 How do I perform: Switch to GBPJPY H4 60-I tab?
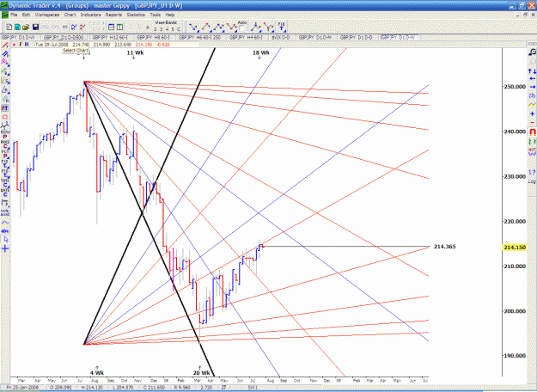pos(246,37)
